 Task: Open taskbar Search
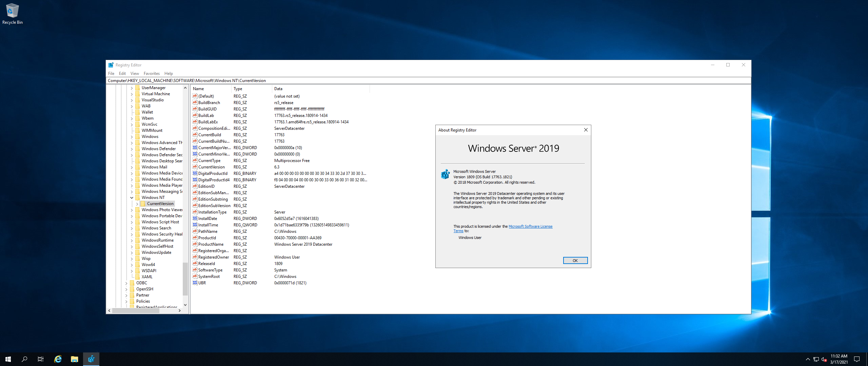coord(24,359)
